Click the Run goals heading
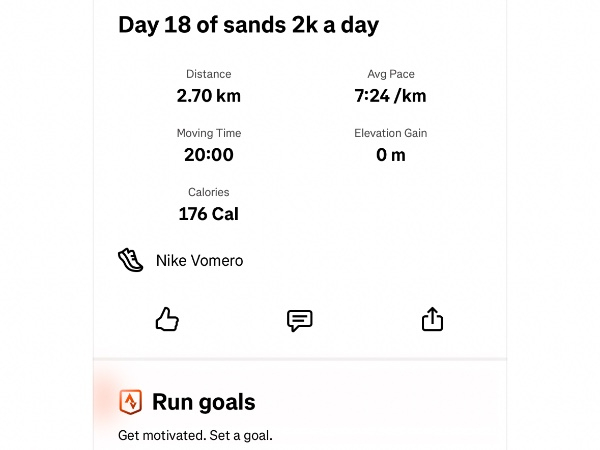This screenshot has height=450, width=600. pos(203,402)
